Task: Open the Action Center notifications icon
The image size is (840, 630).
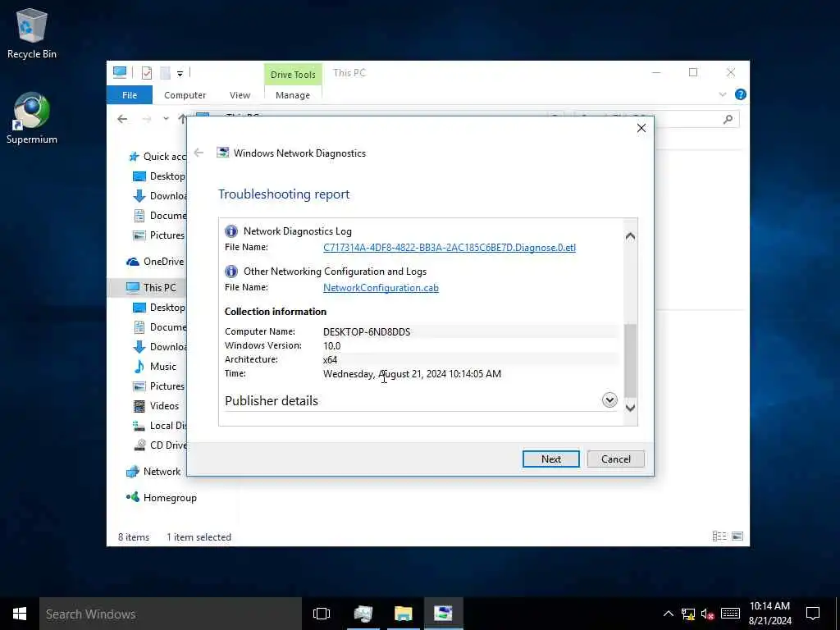Action: [813, 614]
